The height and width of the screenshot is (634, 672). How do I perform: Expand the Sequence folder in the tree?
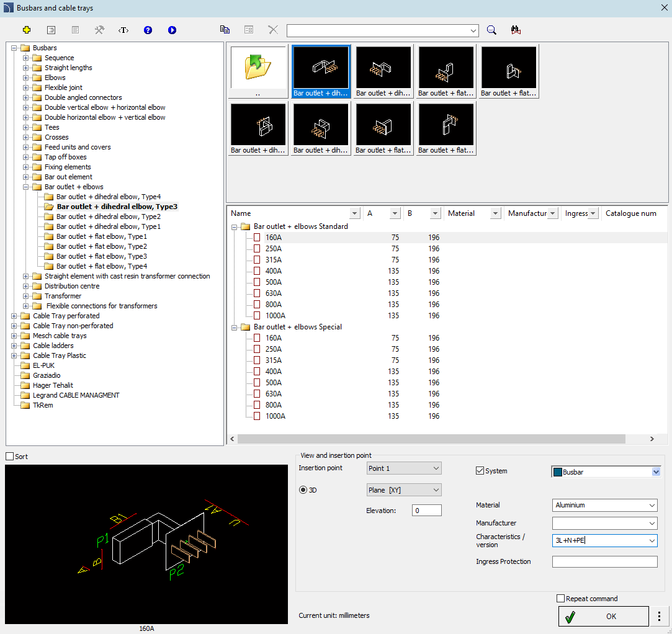tap(25, 58)
